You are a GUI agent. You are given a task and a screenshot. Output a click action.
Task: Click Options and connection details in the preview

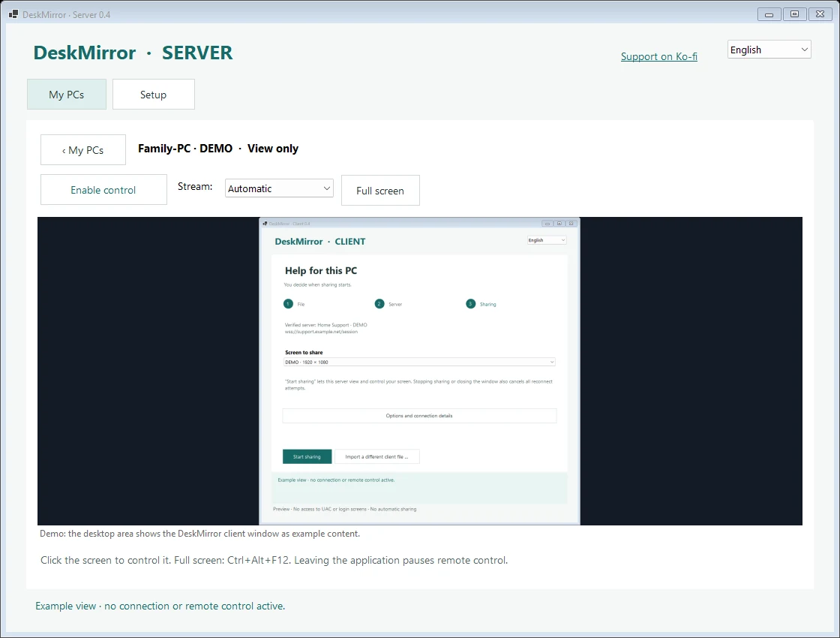419,416
